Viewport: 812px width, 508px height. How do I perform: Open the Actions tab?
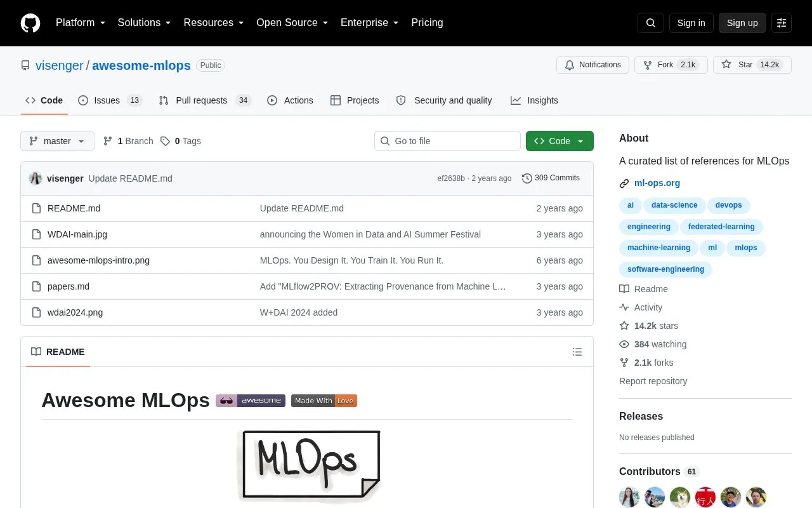click(291, 100)
